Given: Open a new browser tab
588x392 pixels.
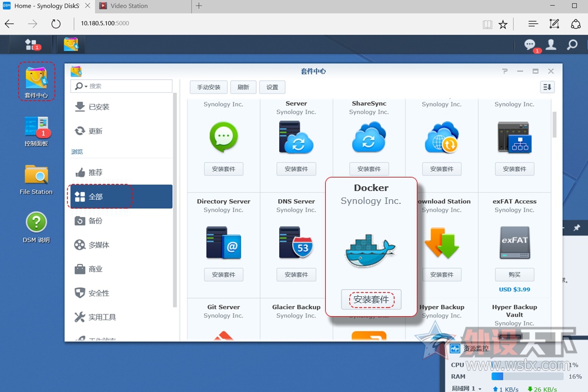Looking at the screenshot, I should [199, 6].
